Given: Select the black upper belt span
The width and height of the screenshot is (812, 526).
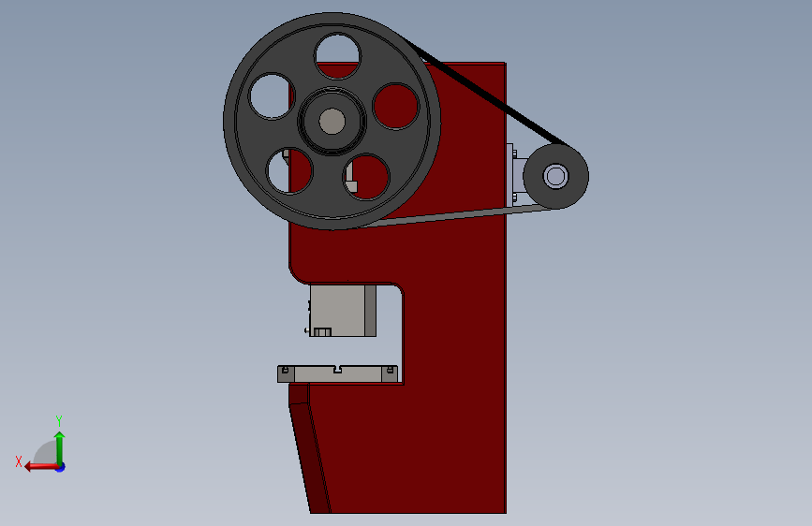Looking at the screenshot, I should (x=481, y=91).
